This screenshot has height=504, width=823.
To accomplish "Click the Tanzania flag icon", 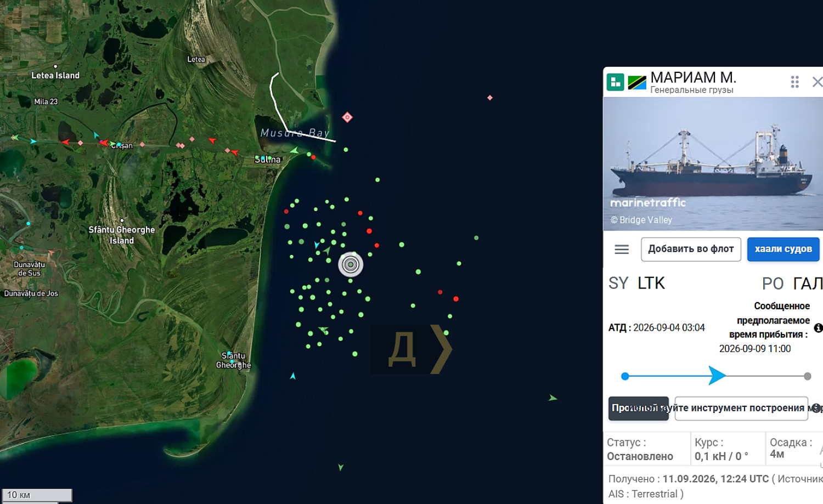I will coord(637,82).
